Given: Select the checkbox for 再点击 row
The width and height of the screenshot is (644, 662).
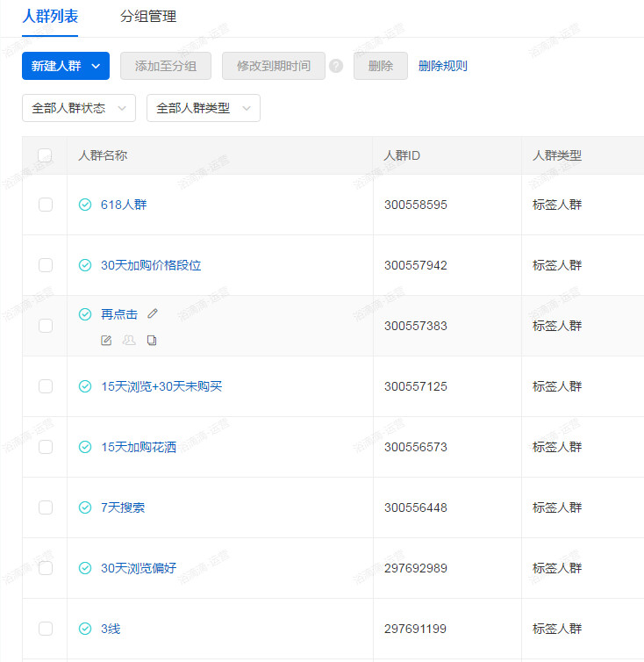Looking at the screenshot, I should [x=46, y=326].
